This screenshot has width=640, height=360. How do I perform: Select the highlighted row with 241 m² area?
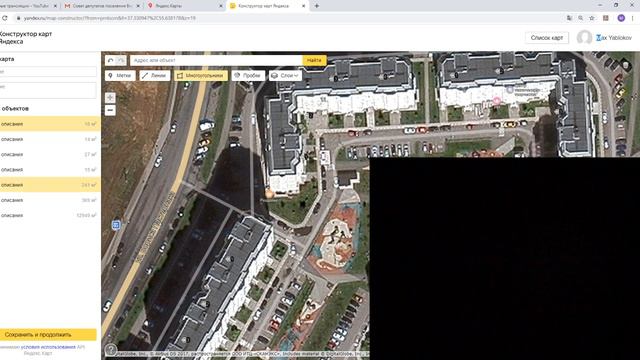pyautogui.click(x=48, y=185)
